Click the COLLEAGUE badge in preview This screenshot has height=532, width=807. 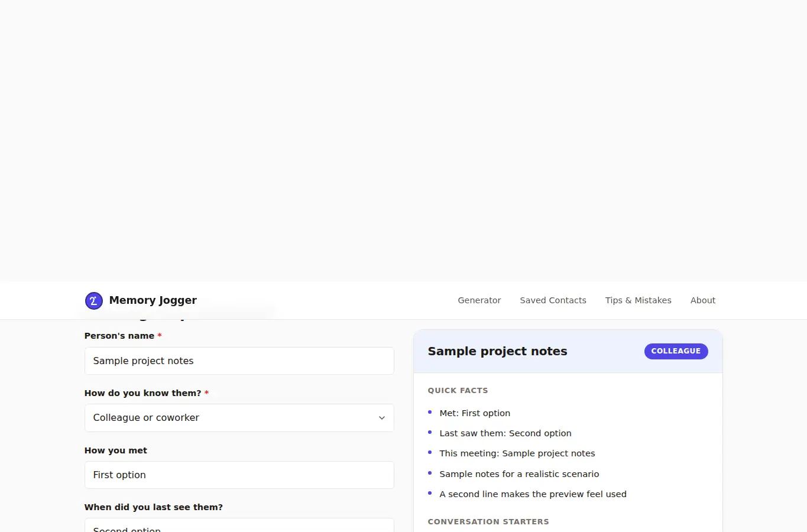(x=676, y=351)
